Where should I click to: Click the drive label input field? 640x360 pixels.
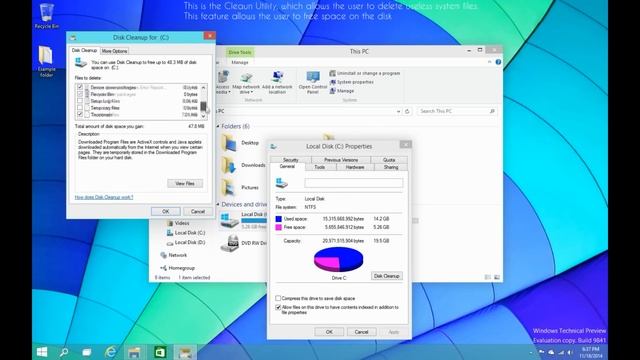click(x=353, y=183)
